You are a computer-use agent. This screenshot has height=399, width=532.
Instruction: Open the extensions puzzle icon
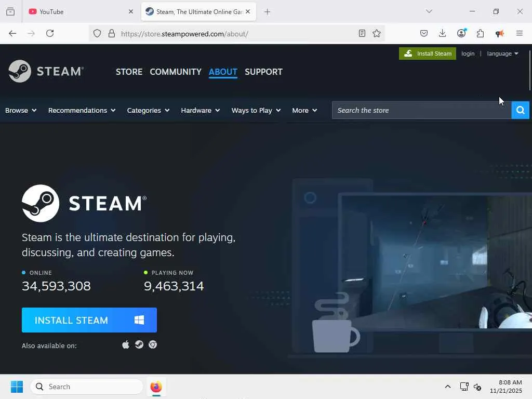tap(481, 33)
